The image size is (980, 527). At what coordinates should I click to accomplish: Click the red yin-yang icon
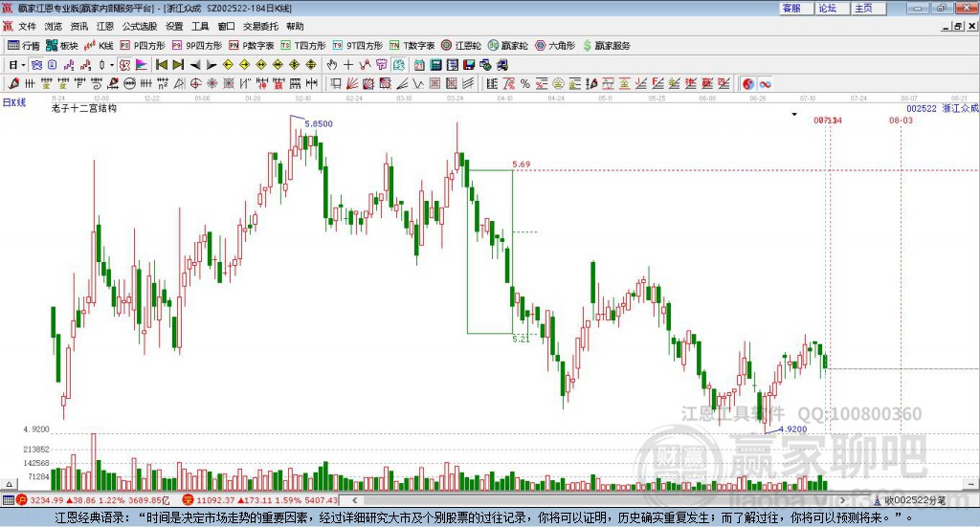(748, 83)
